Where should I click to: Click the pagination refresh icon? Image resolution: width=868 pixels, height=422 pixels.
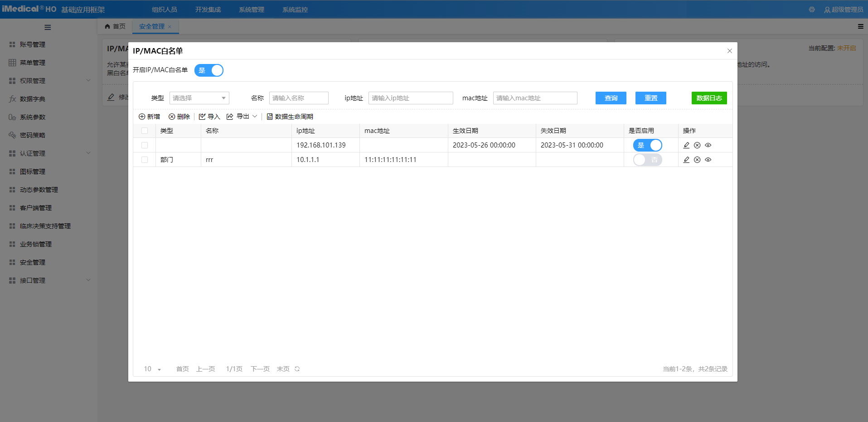click(x=297, y=369)
